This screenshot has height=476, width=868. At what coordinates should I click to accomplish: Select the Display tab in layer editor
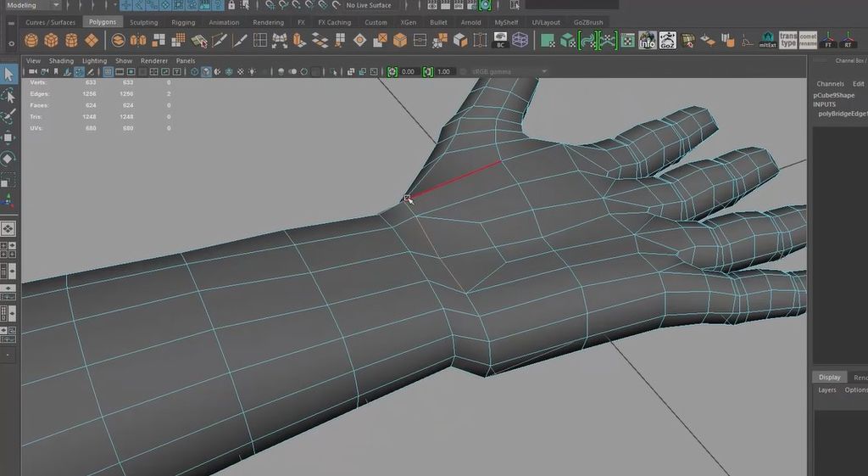(x=829, y=378)
